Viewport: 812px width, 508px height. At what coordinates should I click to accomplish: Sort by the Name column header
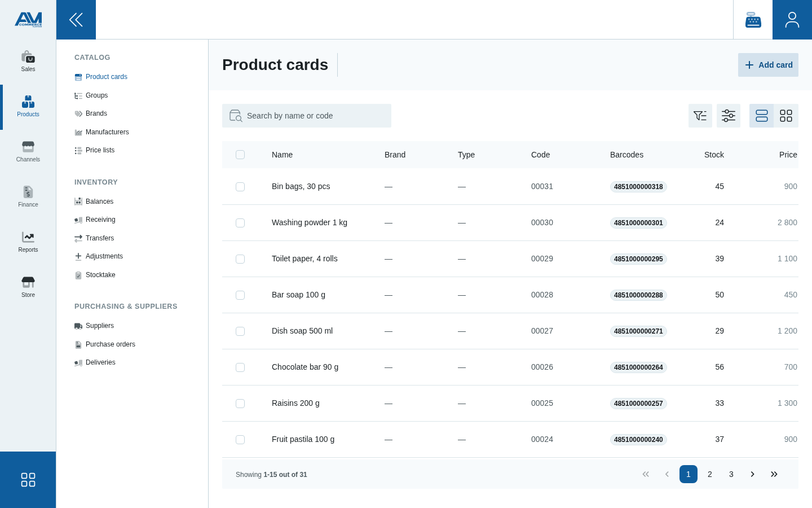pos(282,155)
